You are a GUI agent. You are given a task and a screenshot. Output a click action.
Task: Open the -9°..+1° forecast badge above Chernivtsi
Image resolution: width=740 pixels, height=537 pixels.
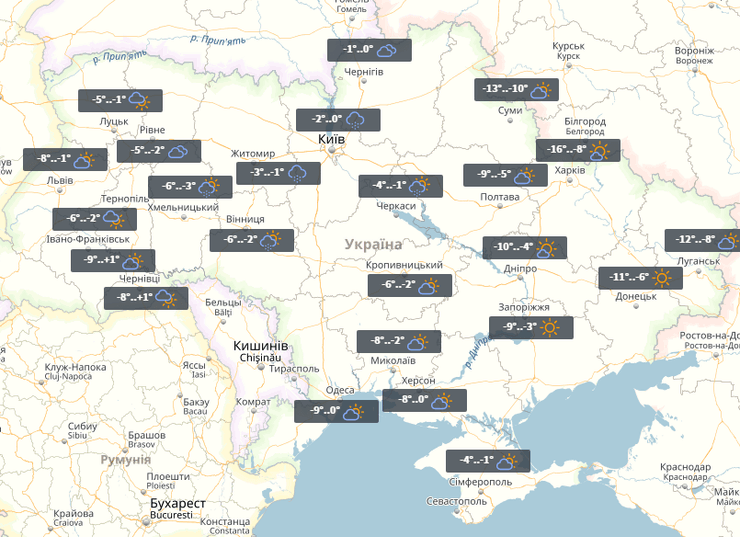pos(113,261)
